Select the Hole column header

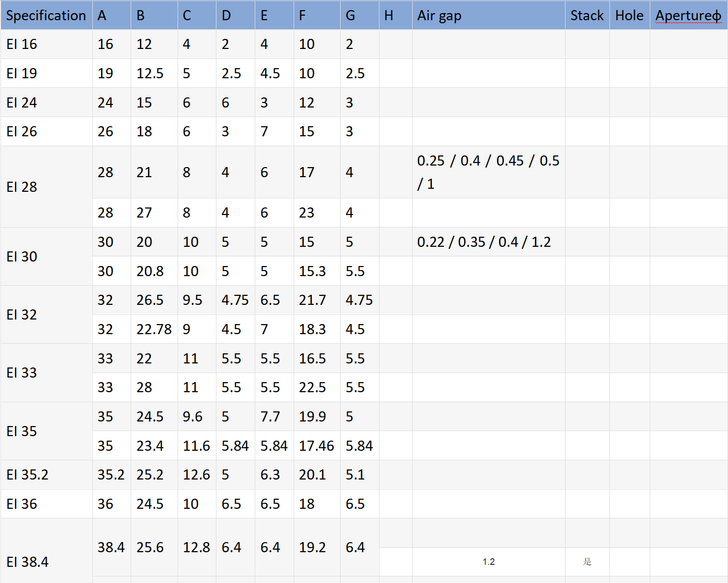(629, 16)
